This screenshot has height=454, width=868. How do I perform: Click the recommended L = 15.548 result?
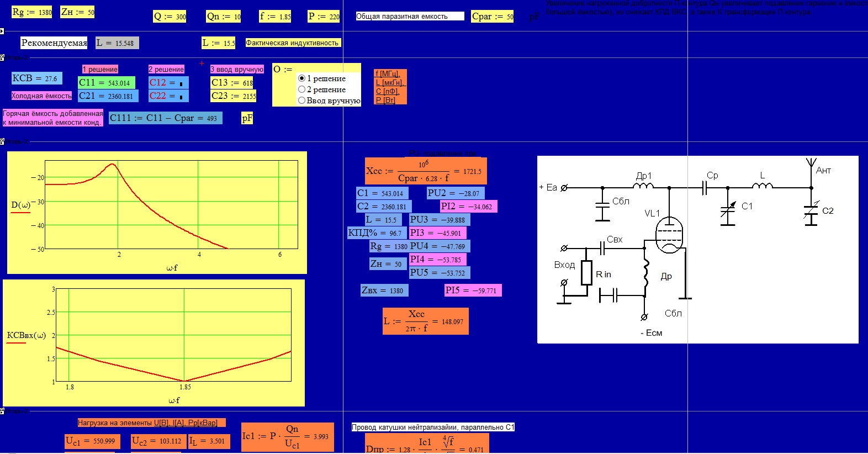[117, 43]
